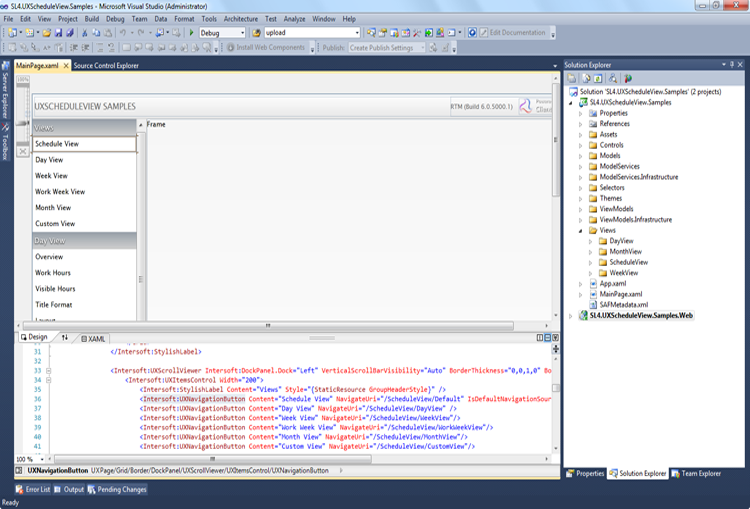Expand the References node
Viewport: 750px width, 509px height.
(581, 124)
